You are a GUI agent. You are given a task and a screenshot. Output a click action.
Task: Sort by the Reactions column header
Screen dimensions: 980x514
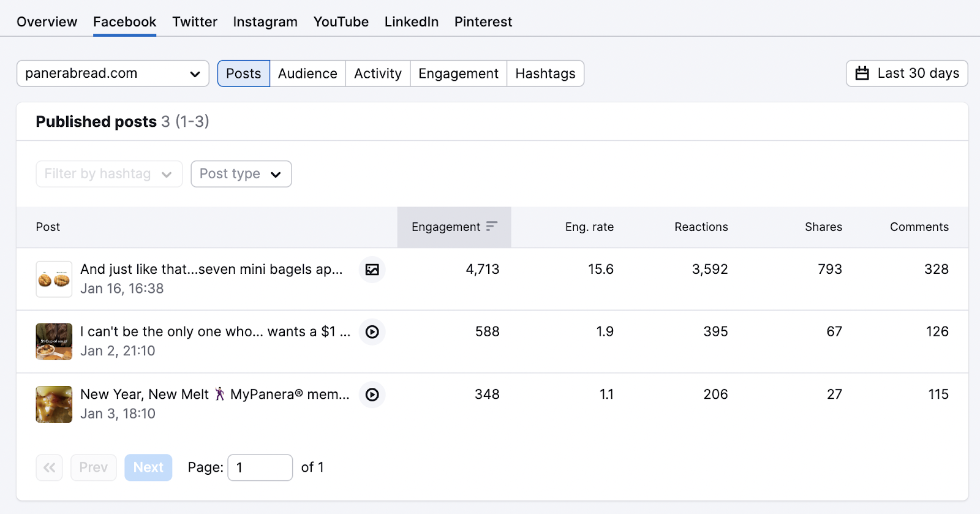[x=701, y=227]
